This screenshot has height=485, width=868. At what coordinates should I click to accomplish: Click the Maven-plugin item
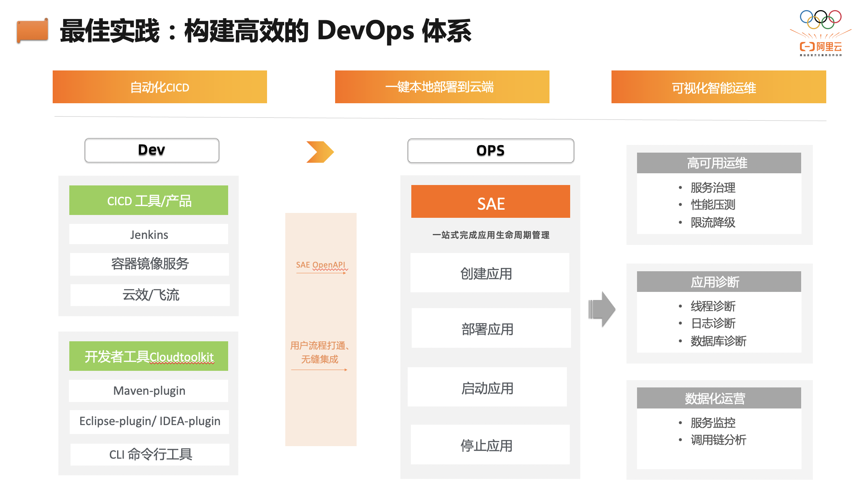click(x=149, y=391)
